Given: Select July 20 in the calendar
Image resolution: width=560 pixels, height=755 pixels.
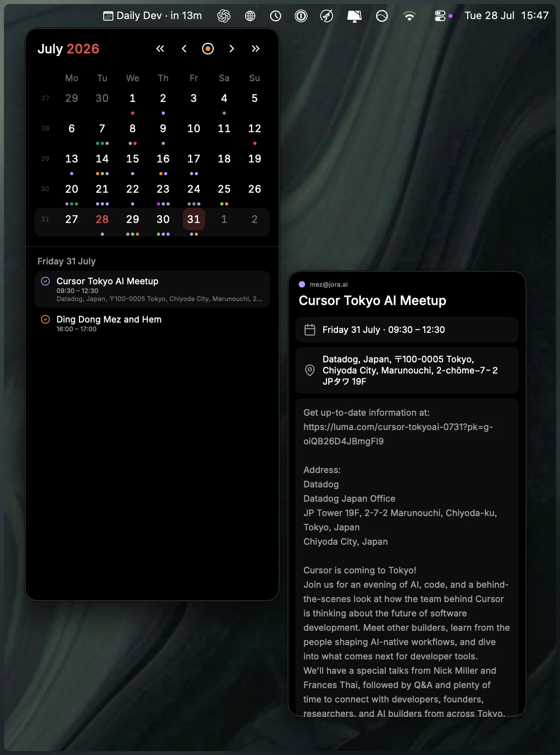Looking at the screenshot, I should pyautogui.click(x=72, y=189).
